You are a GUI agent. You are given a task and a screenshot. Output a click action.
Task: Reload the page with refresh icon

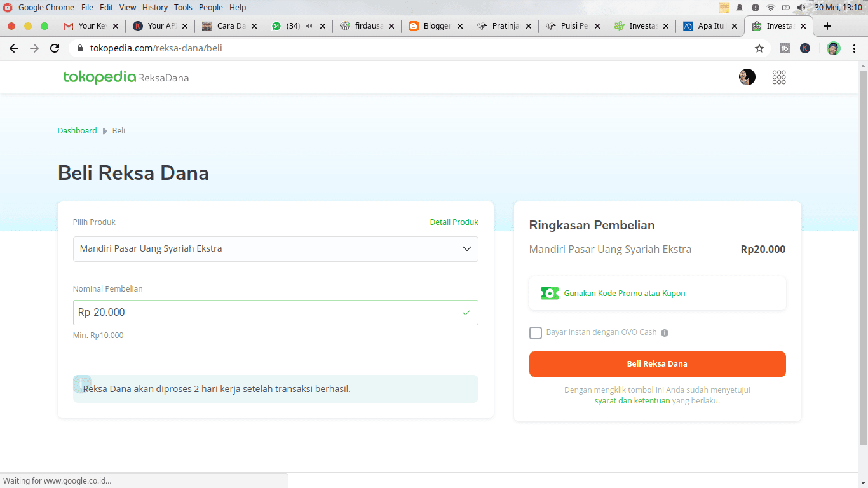[55, 48]
